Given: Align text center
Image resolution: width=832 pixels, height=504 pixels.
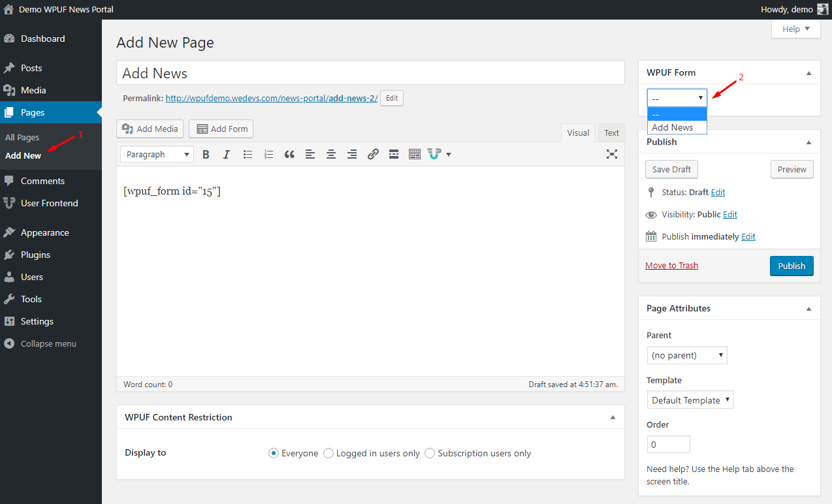Looking at the screenshot, I should tap(331, 155).
